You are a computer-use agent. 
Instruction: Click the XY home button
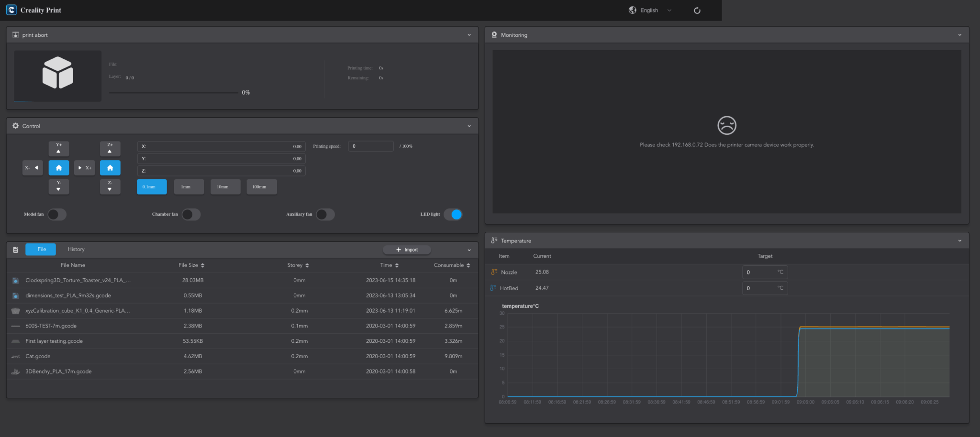59,168
